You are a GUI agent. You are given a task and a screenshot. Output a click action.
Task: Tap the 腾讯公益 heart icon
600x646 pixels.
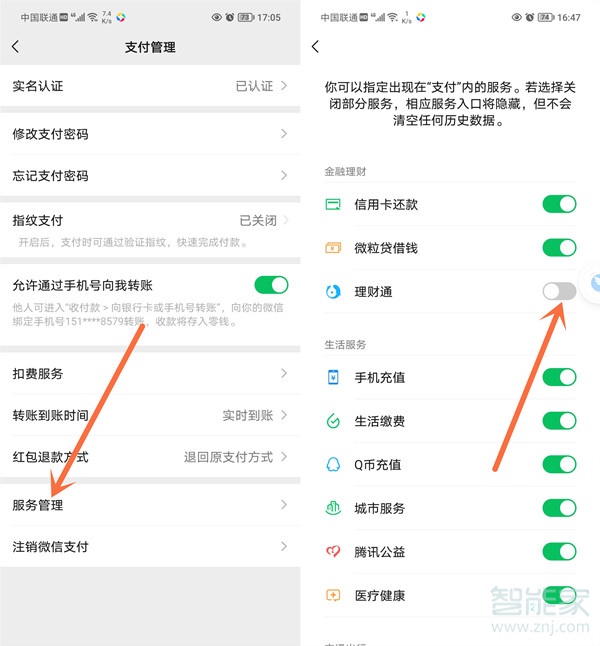pos(333,551)
